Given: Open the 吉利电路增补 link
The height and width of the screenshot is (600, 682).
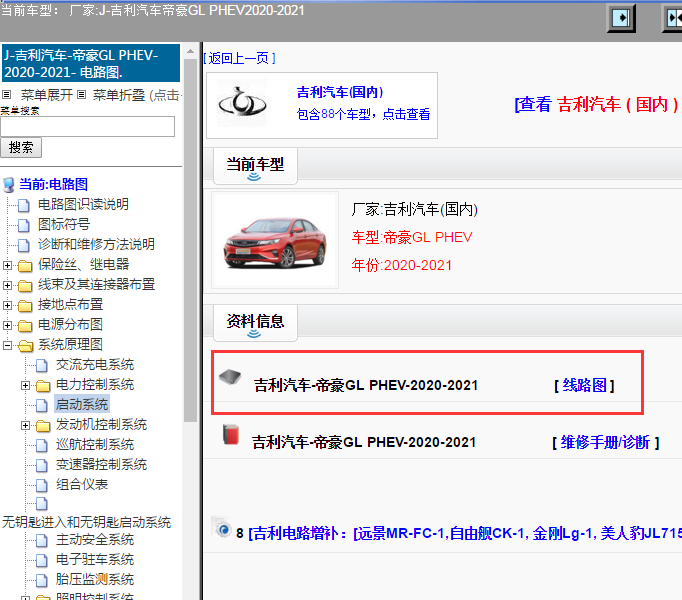Looking at the screenshot, I should pyautogui.click(x=465, y=533).
